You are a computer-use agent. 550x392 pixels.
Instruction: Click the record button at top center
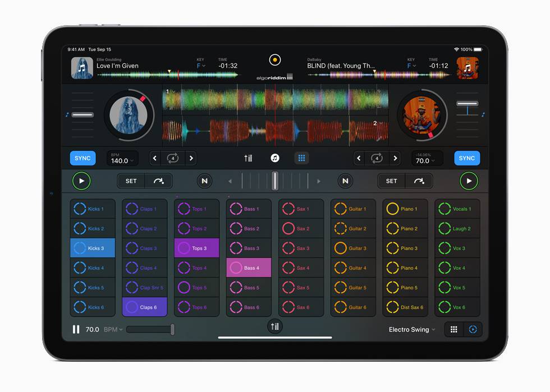pyautogui.click(x=274, y=60)
